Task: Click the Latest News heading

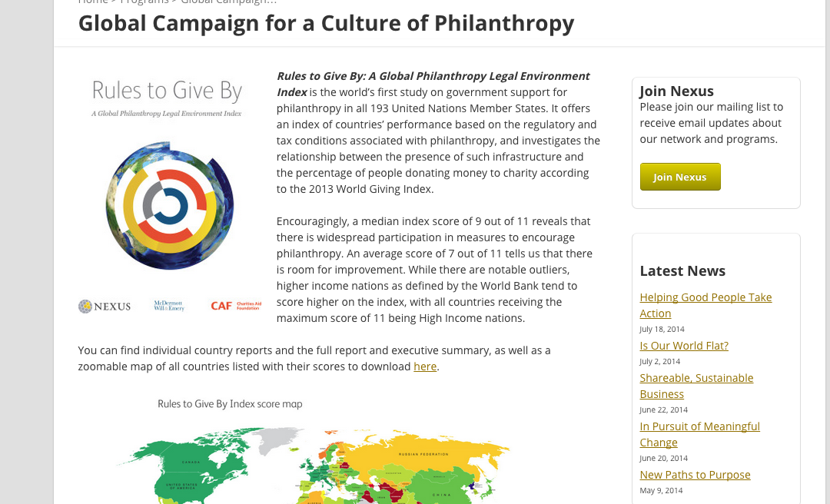Action: click(682, 271)
